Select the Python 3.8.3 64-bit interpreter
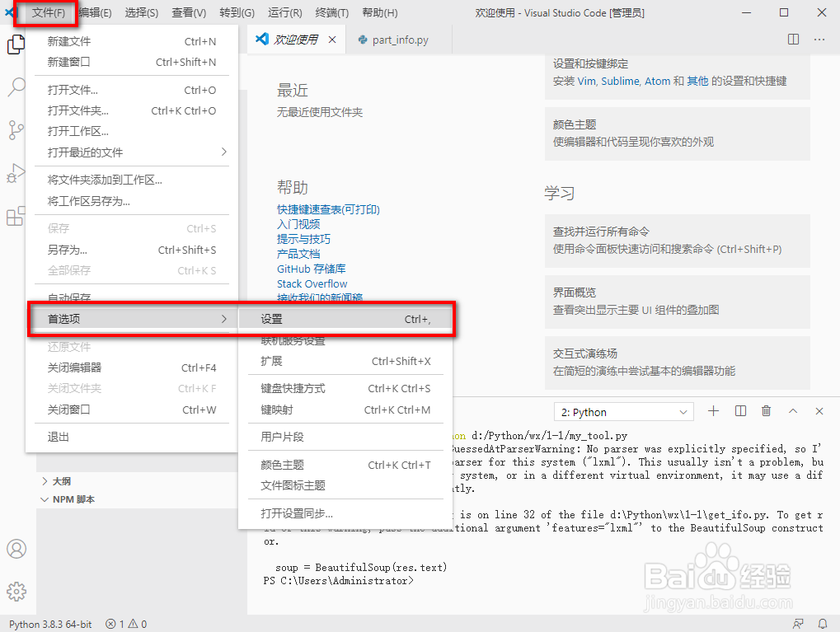 click(x=50, y=624)
